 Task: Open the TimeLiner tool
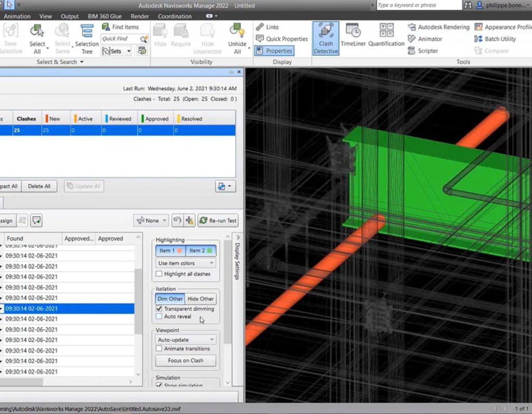[353, 35]
